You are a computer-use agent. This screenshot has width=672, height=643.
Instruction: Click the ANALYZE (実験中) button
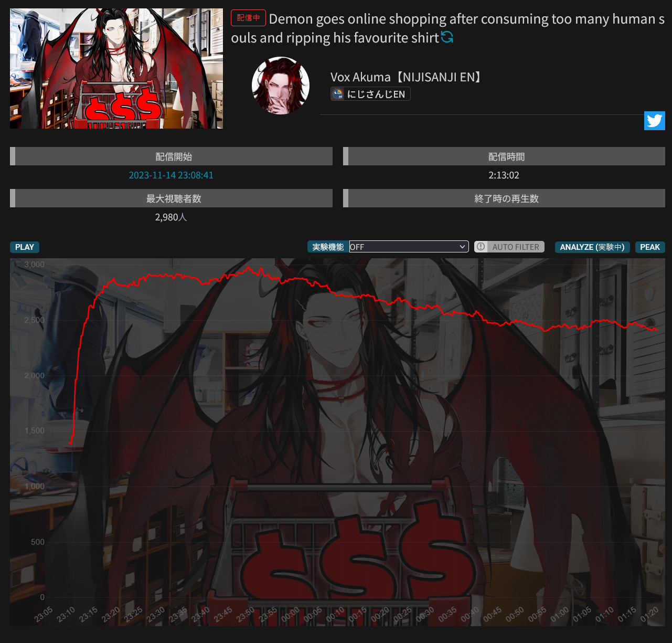tap(592, 247)
